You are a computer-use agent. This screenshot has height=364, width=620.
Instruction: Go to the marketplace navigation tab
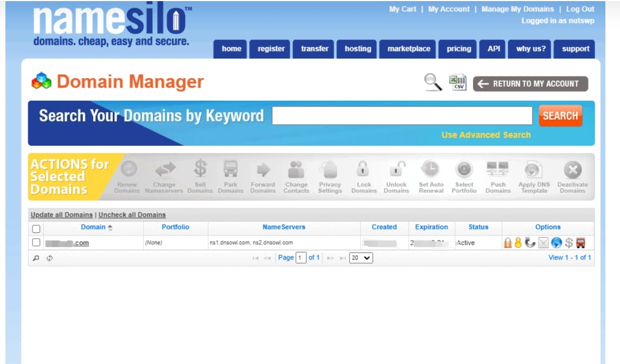tap(409, 49)
